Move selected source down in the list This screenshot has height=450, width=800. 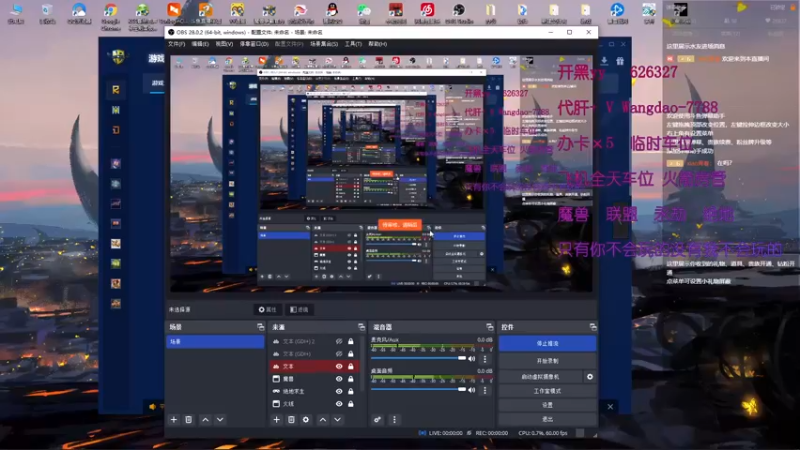coord(338,419)
